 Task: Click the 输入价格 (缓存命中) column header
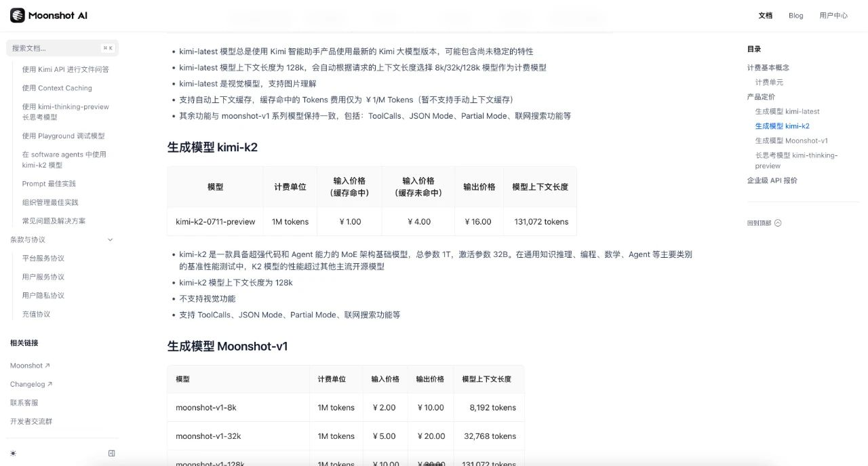click(349, 187)
